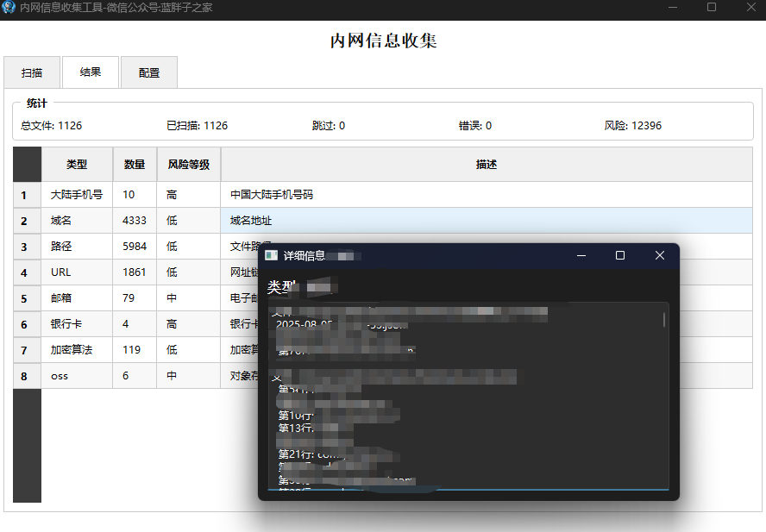
Task: Sort by the 风险等级 column header
Action: [189, 165]
